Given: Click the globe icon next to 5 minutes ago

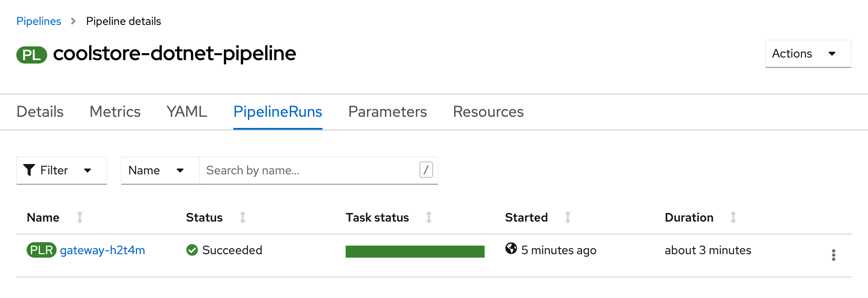Looking at the screenshot, I should (x=511, y=248).
